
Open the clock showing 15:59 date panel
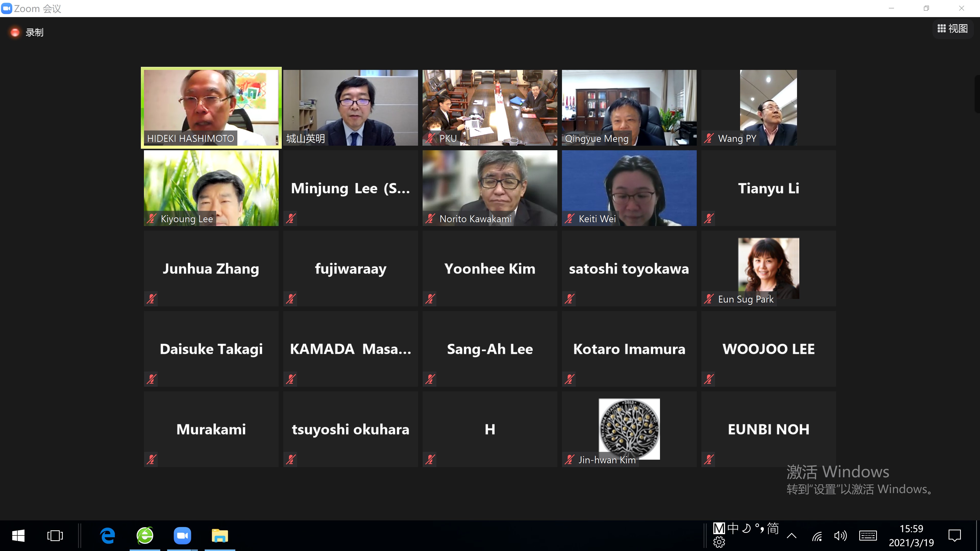(911, 536)
